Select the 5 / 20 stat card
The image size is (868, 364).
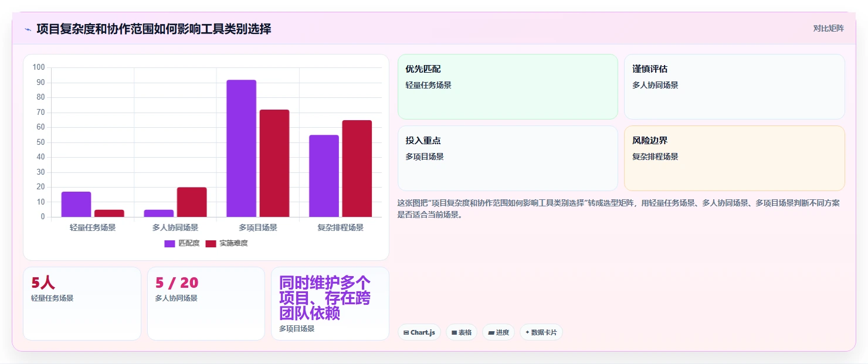pos(206,304)
